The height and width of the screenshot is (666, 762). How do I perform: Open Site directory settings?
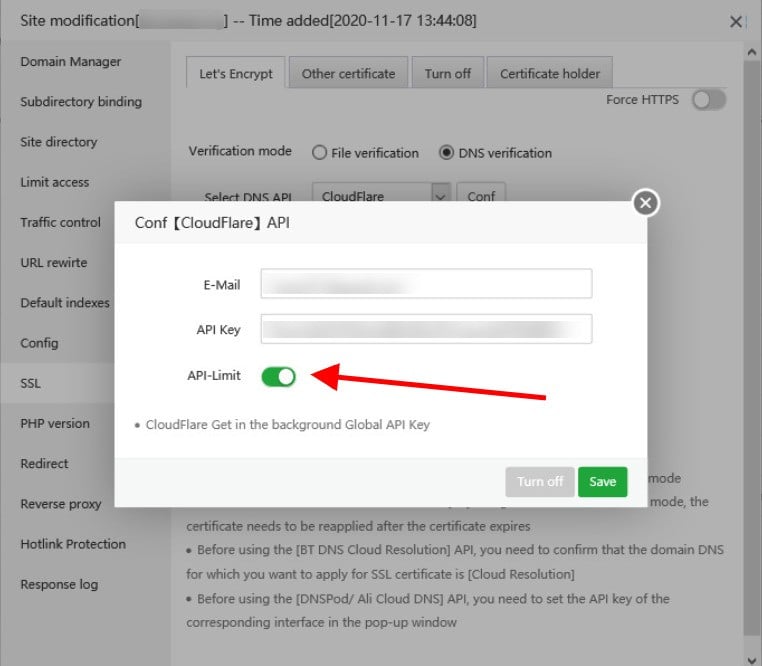59,142
